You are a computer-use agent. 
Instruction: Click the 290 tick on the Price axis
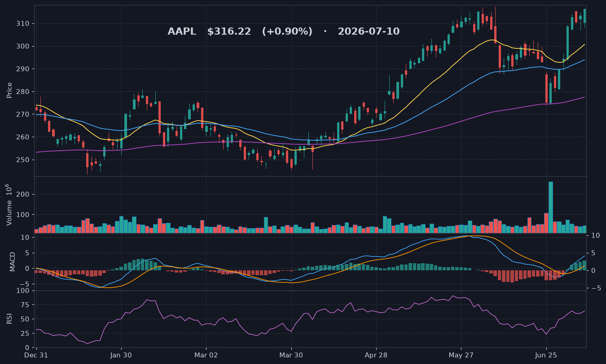pyautogui.click(x=23, y=69)
